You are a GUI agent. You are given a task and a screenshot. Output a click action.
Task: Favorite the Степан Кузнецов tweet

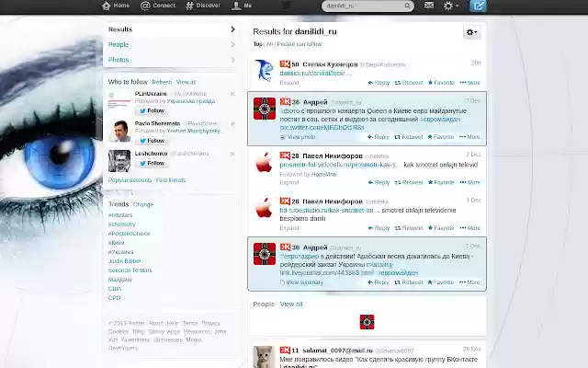(441, 83)
